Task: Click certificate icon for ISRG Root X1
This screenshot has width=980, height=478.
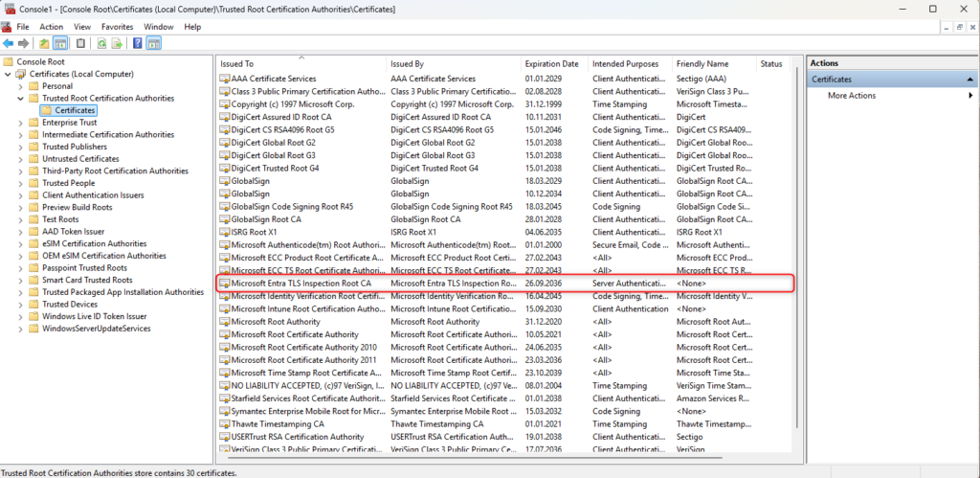Action: click(225, 232)
